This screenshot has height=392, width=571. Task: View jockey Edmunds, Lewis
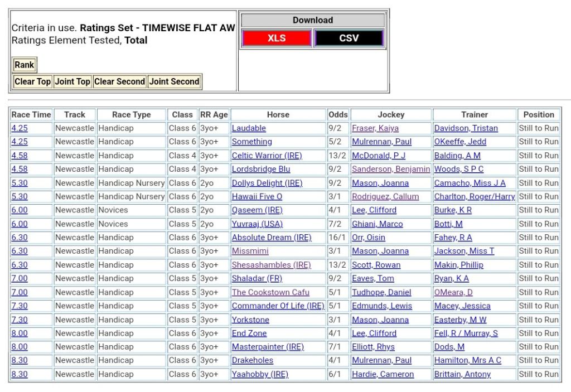click(x=382, y=306)
